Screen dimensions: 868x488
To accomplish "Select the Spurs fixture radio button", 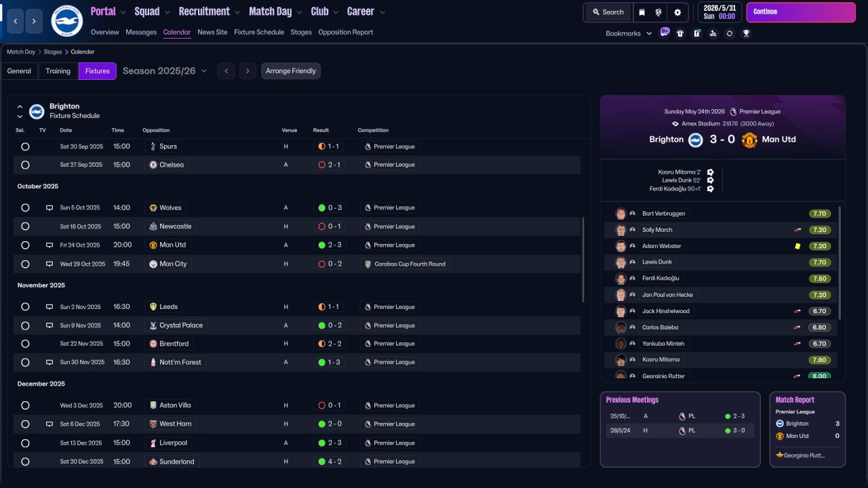I will [x=25, y=146].
